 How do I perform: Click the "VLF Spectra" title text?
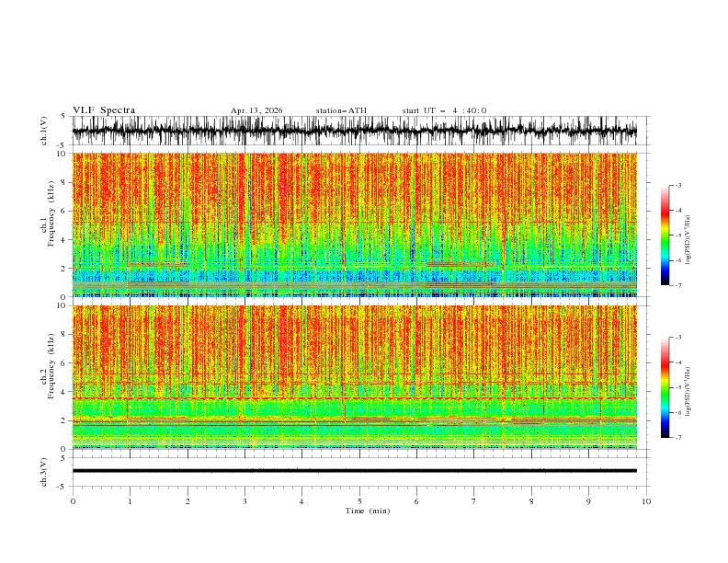pyautogui.click(x=104, y=110)
